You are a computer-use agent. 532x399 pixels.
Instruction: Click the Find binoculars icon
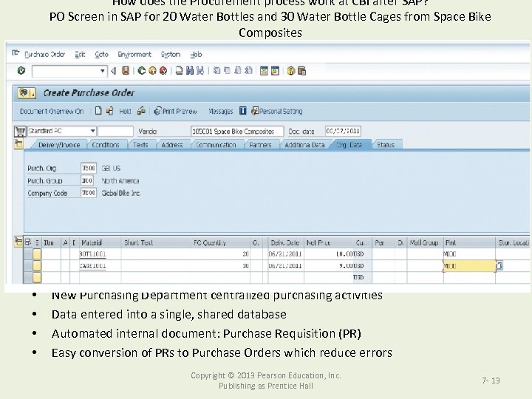pos(190,71)
